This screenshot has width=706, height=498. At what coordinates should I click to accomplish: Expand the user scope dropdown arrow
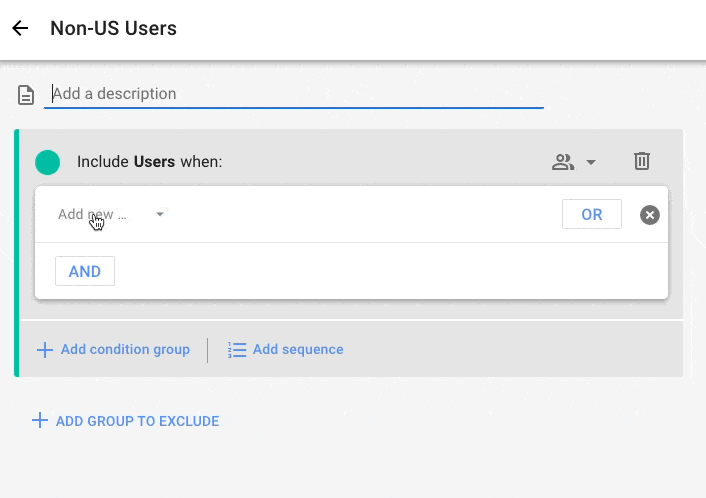click(591, 162)
